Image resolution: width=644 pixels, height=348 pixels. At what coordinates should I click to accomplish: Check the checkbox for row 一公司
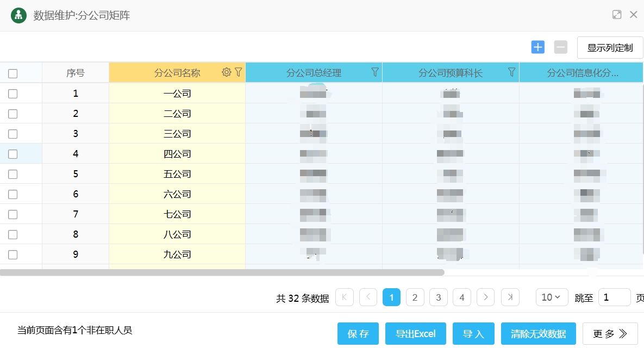(13, 94)
